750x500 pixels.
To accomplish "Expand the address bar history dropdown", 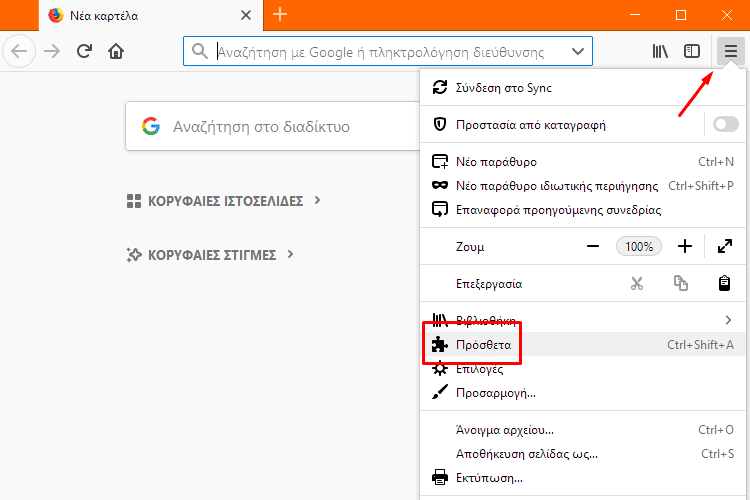I will click(x=578, y=51).
